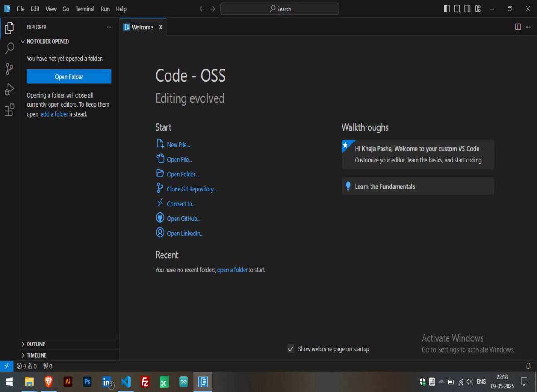Click the split editor right icon

[x=517, y=27]
